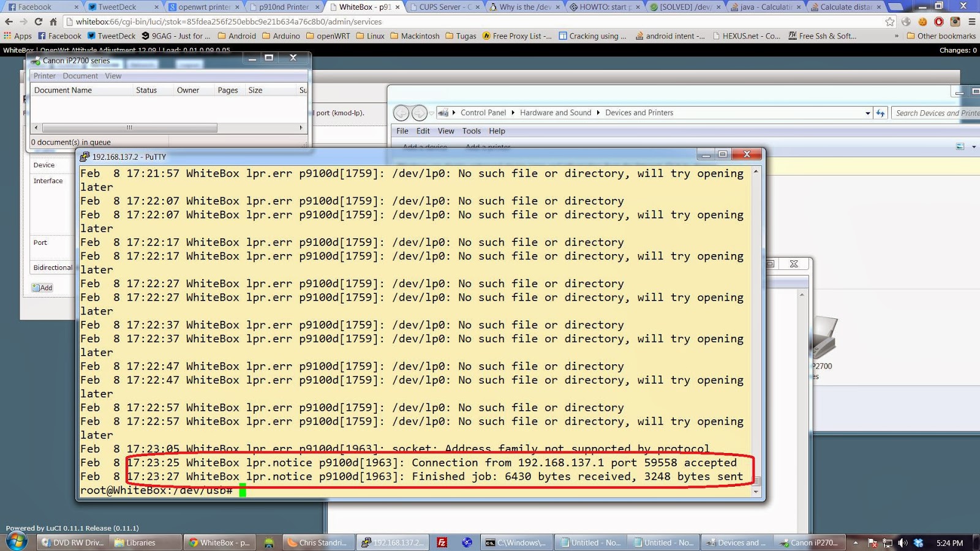
Task: Open Libraries from the taskbar
Action: pyautogui.click(x=147, y=542)
